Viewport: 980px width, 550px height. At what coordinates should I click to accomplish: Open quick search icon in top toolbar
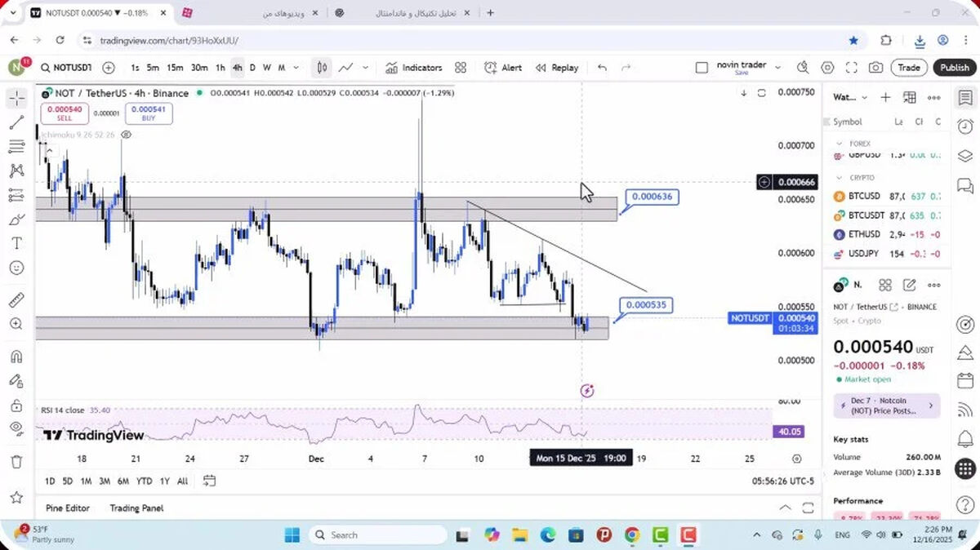803,68
